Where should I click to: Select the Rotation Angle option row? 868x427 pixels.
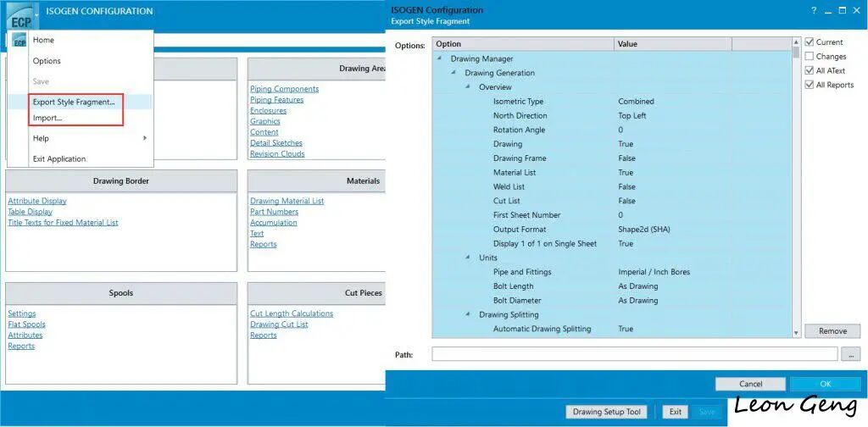pyautogui.click(x=612, y=130)
